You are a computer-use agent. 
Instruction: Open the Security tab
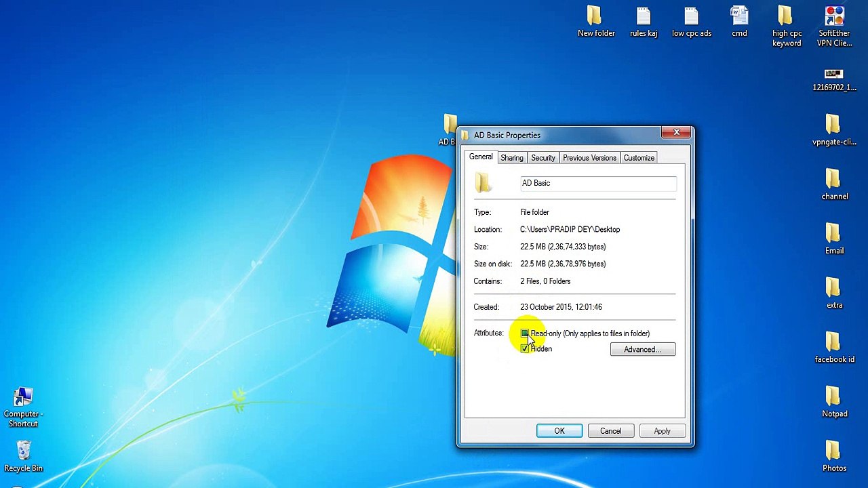pos(543,158)
